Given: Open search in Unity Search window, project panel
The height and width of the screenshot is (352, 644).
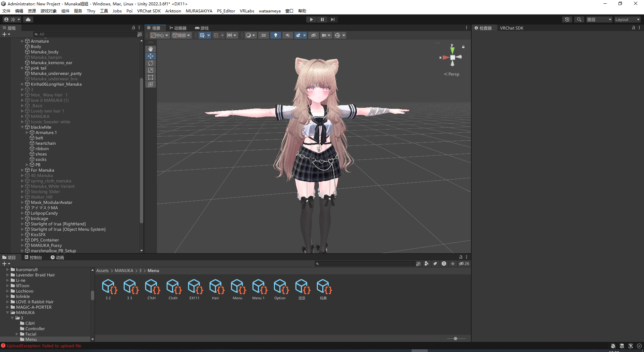Looking at the screenshot, I should pyautogui.click(x=418, y=264).
